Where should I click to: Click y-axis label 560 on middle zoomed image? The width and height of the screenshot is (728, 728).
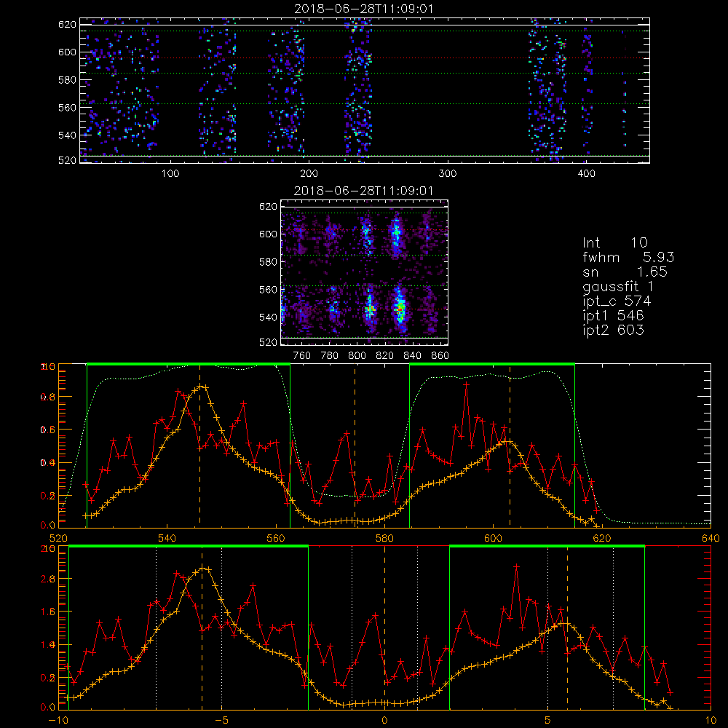269,290
